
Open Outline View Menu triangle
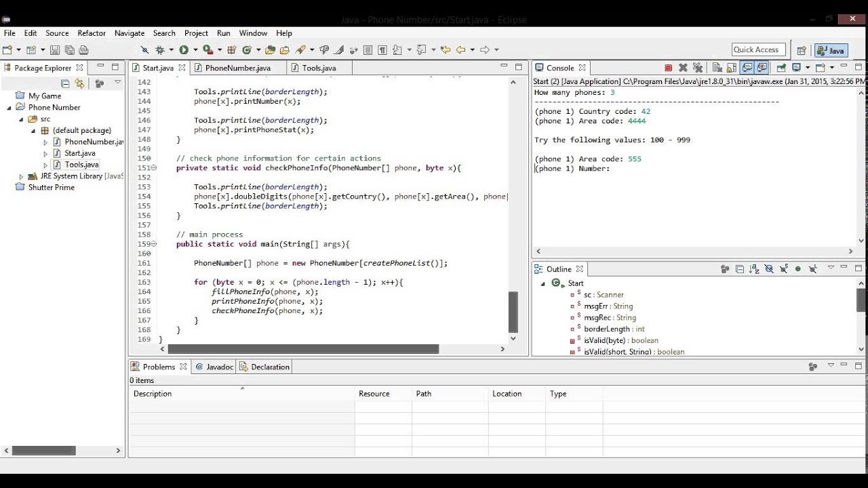pyautogui.click(x=831, y=268)
